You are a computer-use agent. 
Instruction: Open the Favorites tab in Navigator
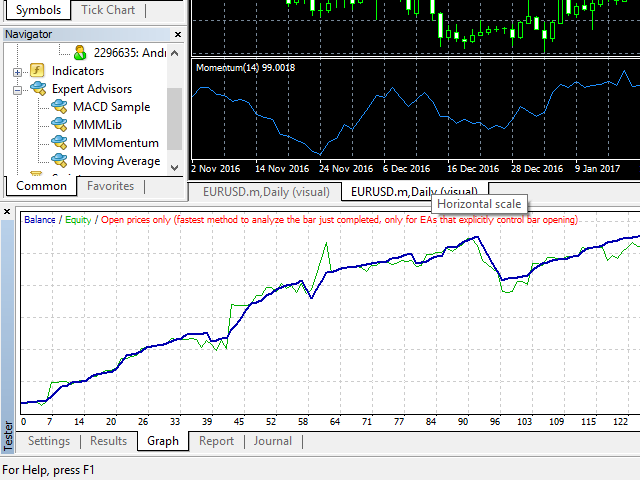[110, 186]
